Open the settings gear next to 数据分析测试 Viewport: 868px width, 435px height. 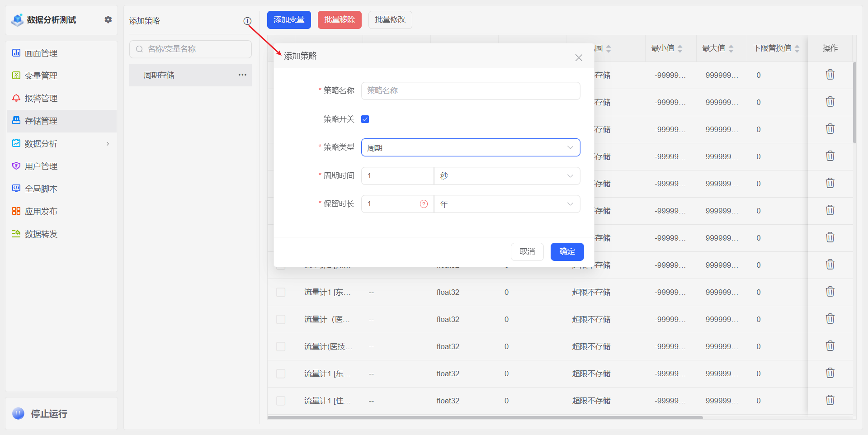click(x=108, y=19)
